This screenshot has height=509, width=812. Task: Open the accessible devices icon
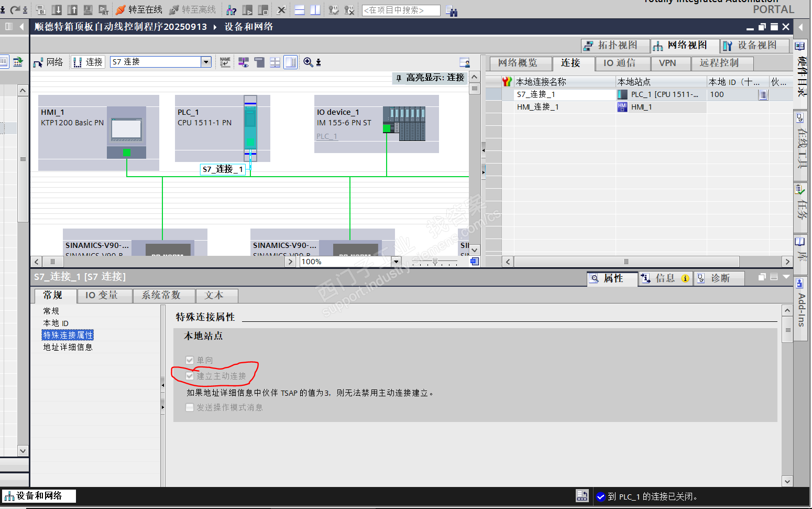pyautogui.click(x=231, y=10)
